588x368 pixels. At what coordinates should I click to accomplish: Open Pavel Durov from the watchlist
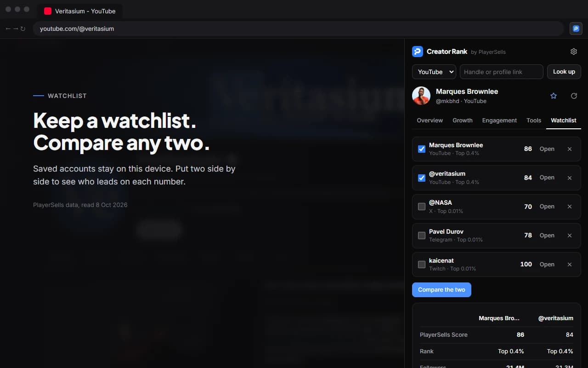coord(547,236)
